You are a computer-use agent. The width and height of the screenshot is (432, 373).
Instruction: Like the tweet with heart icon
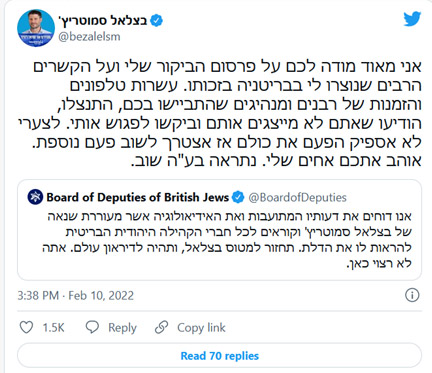(x=26, y=327)
